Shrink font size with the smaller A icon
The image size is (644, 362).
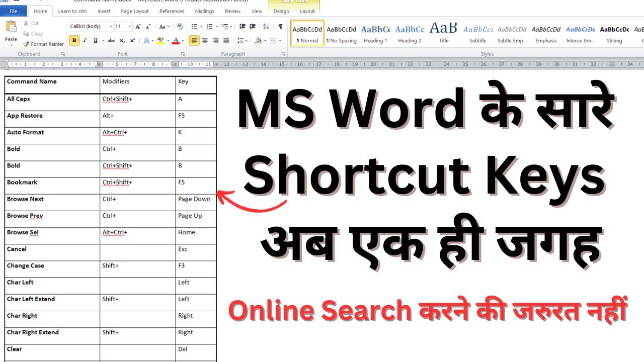click(x=148, y=27)
